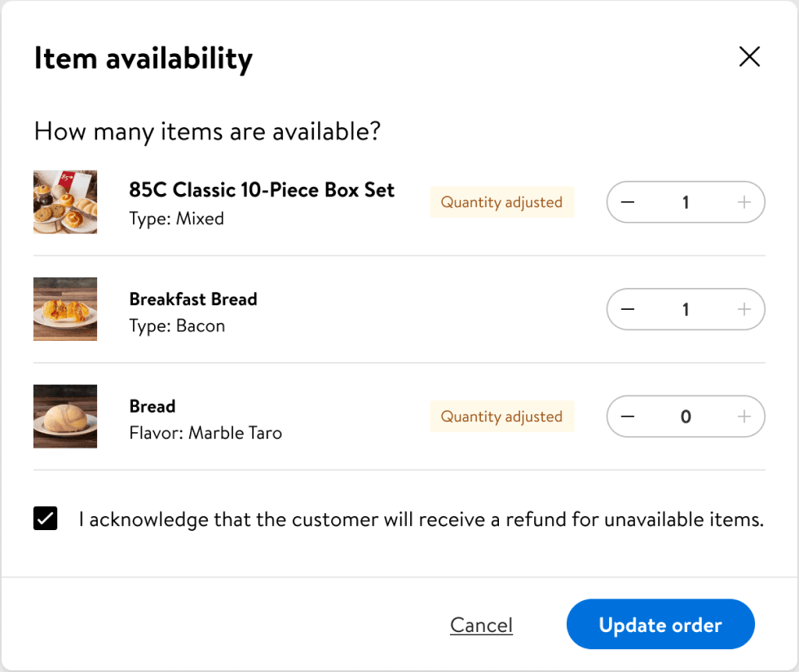Close the Item availability dialog
This screenshot has height=672, width=799.
tap(748, 56)
